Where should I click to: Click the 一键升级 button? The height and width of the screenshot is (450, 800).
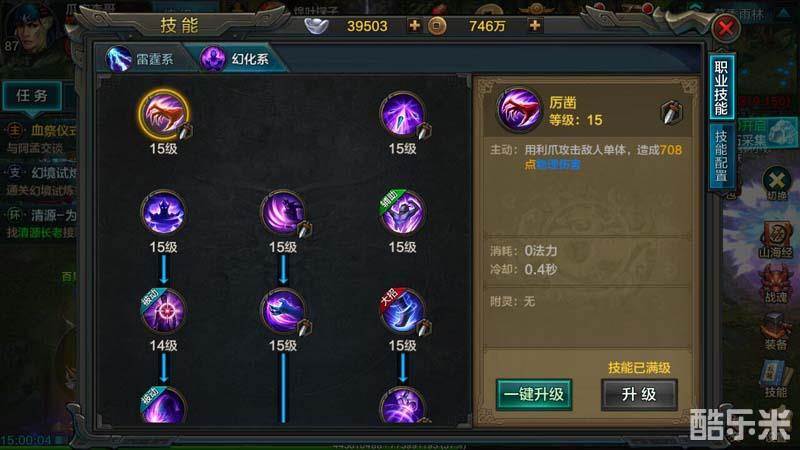[534, 394]
